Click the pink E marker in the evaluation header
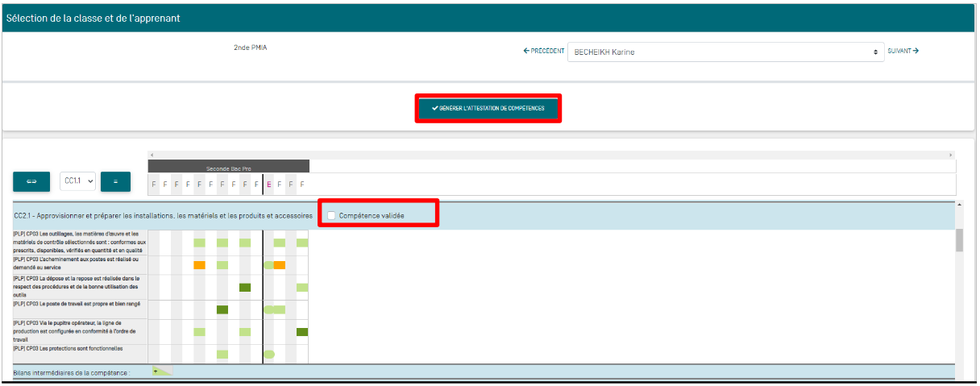Image resolution: width=980 pixels, height=386 pixels. (x=268, y=185)
